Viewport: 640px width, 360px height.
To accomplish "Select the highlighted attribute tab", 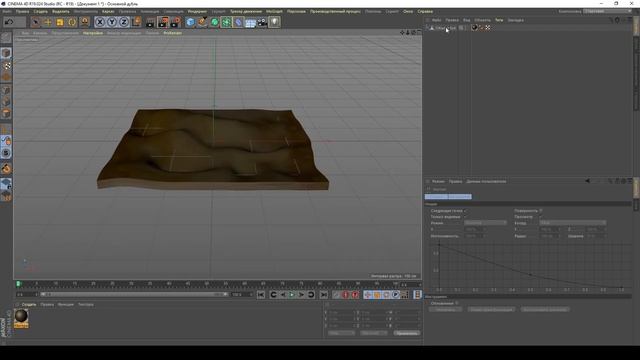I will click(448, 196).
